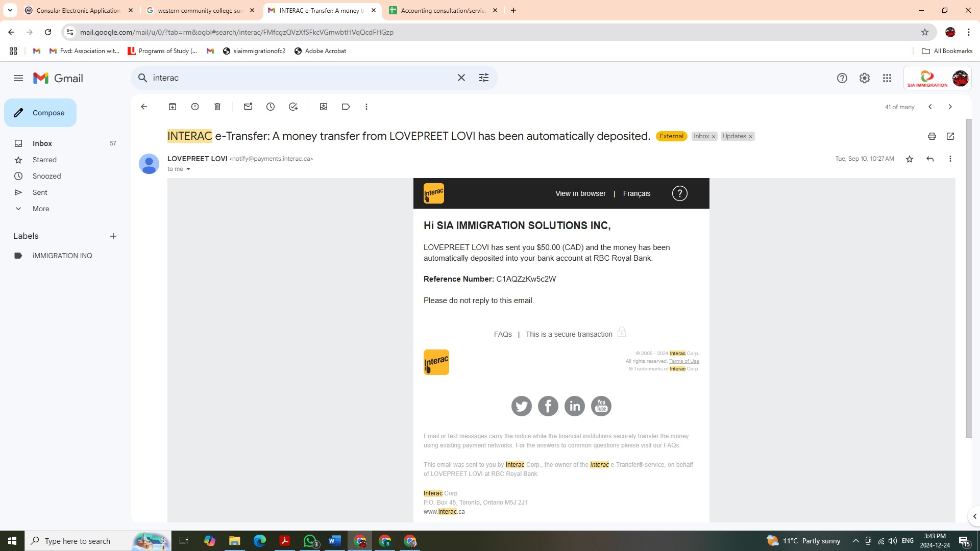
Task: Print the entire email conversation
Action: point(932,136)
